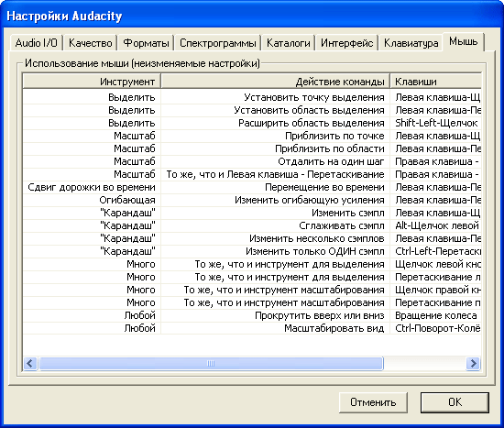The width and height of the screenshot is (504, 428).
Task: Select row 'Прокрутить вверх или вниз'
Action: 252,315
